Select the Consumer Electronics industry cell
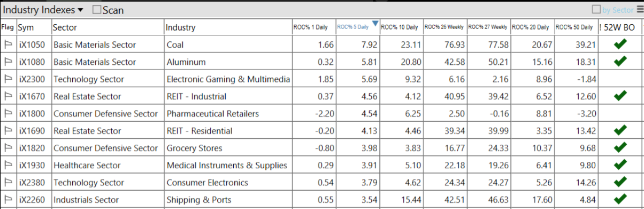Viewport: 644px width, 209px height. point(208,182)
